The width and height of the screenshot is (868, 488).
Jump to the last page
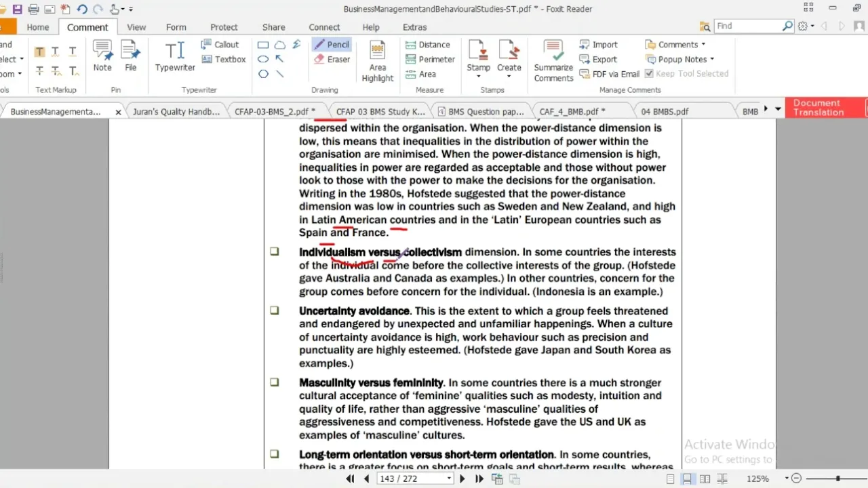(x=479, y=479)
